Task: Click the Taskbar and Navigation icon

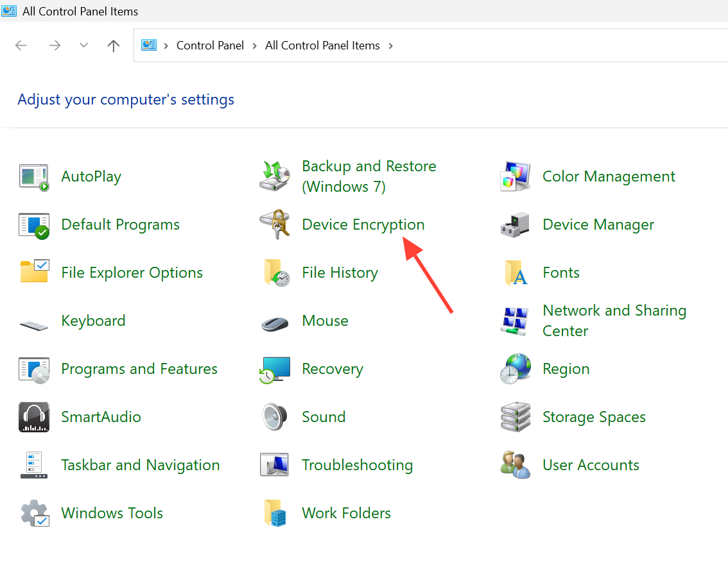Action: pos(34,465)
